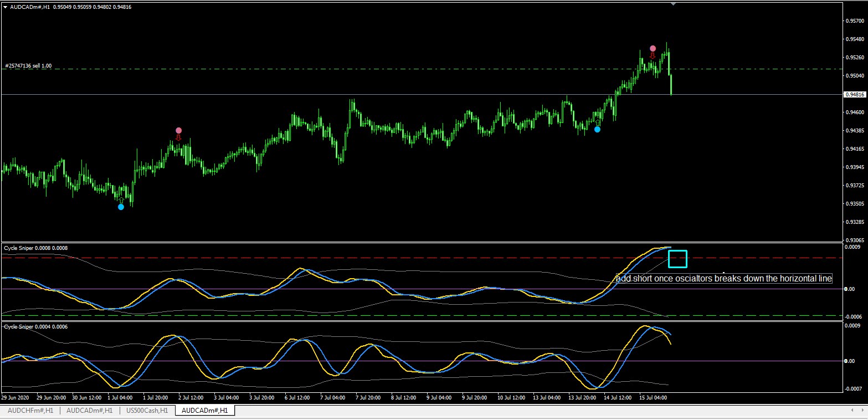Click the '3 Jul 20:00' time axis label
The image size is (868, 420).
coord(262,398)
